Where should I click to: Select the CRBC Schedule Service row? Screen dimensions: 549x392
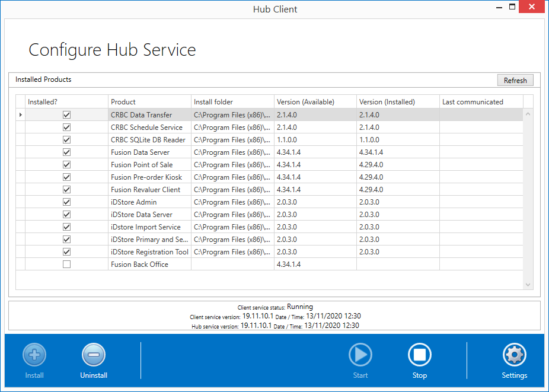[x=269, y=127]
